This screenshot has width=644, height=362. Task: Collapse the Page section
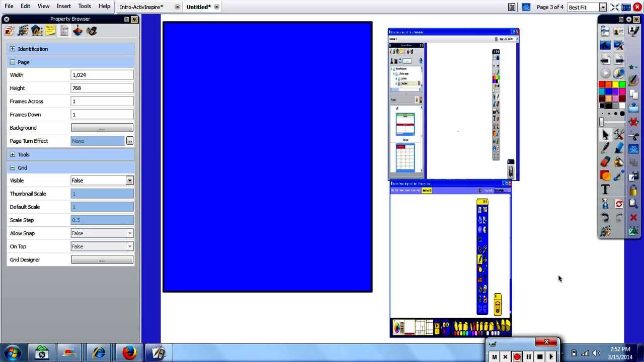point(12,62)
